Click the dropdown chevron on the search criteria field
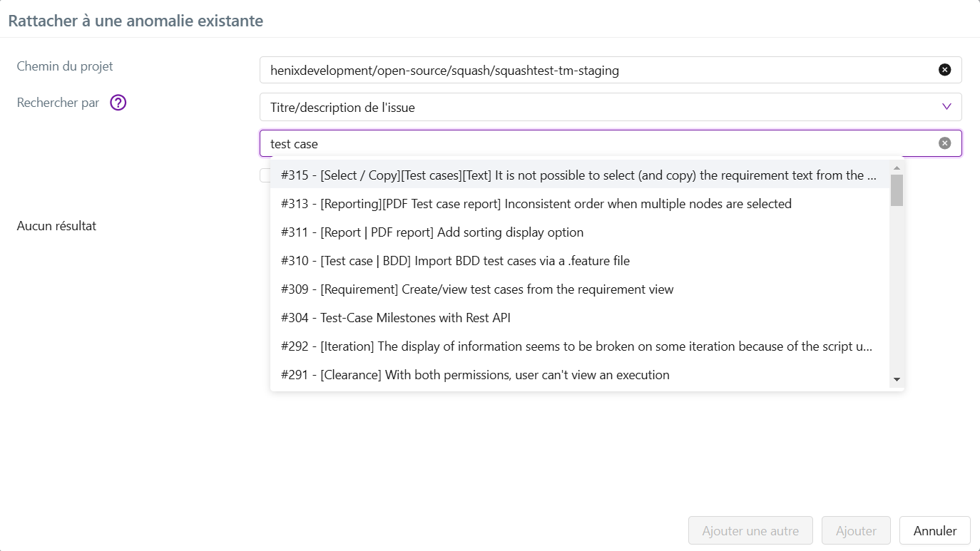 tap(947, 106)
